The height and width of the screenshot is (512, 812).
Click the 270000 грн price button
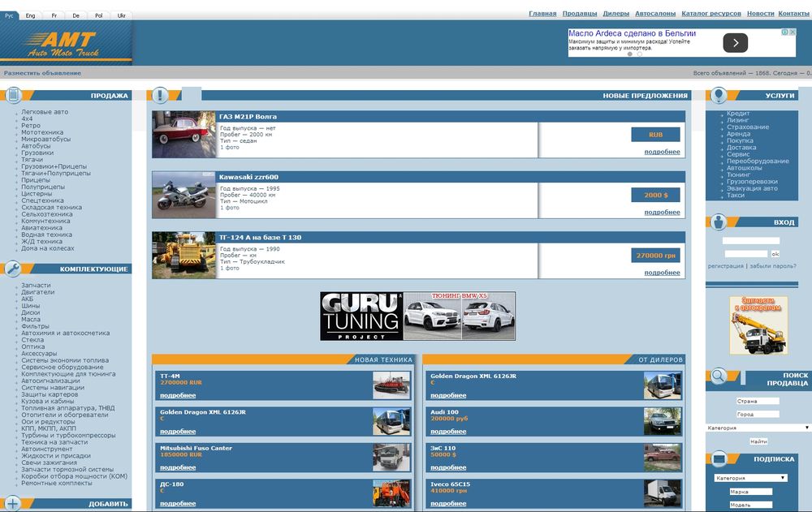pos(655,256)
